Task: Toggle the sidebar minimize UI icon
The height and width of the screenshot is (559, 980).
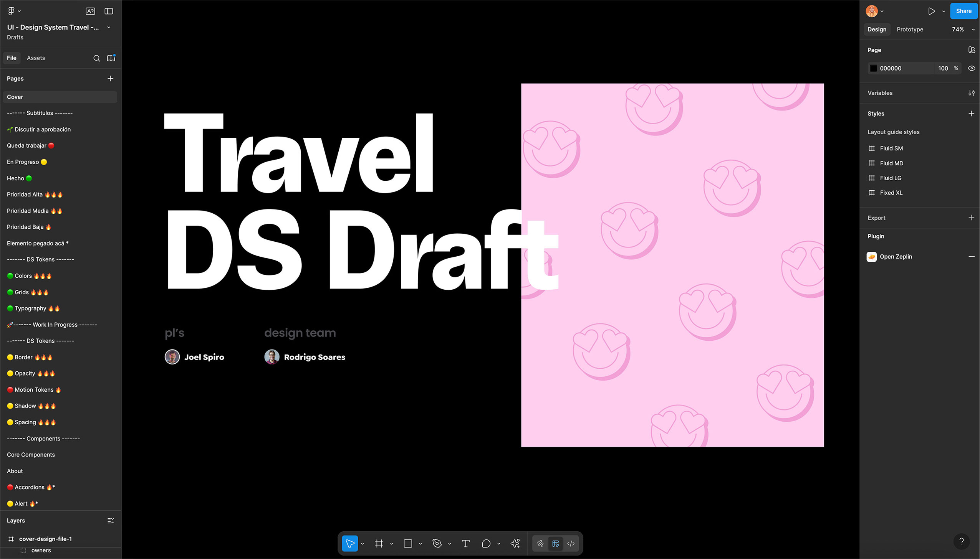Action: [x=109, y=11]
